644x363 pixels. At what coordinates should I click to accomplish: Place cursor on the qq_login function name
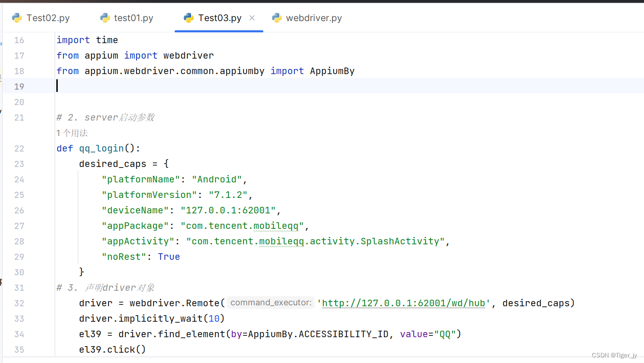point(101,148)
